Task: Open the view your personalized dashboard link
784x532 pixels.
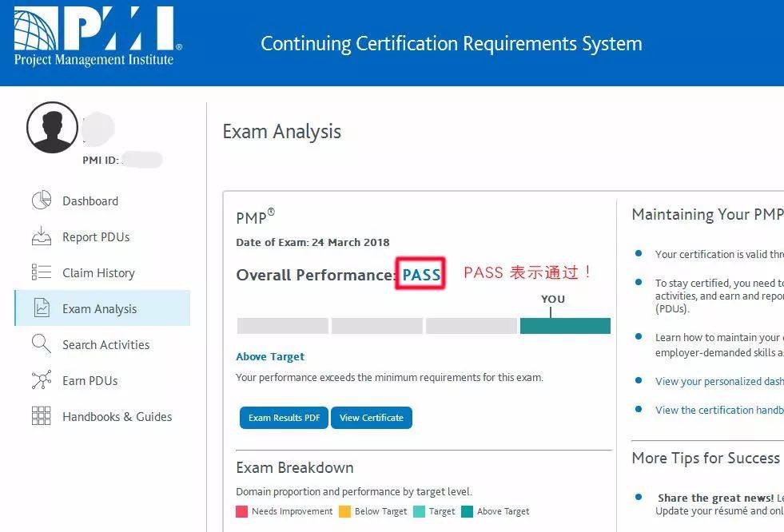Action: (719, 381)
